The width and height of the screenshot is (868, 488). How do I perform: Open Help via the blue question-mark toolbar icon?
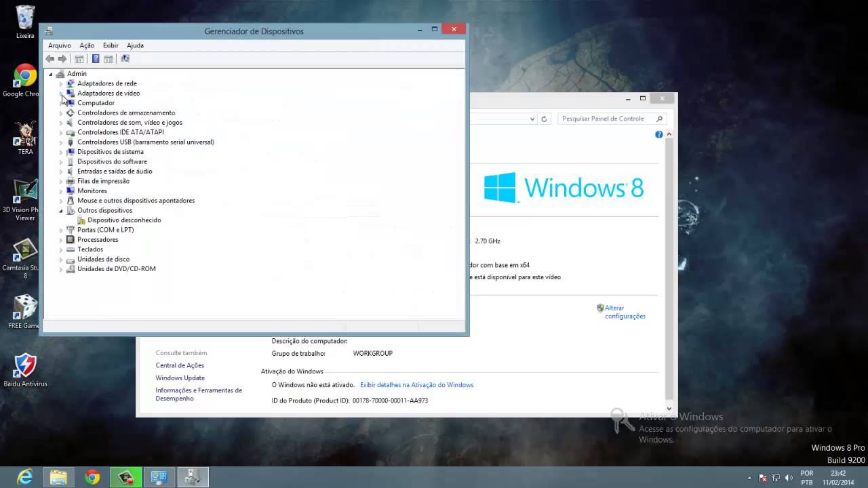[x=96, y=59]
